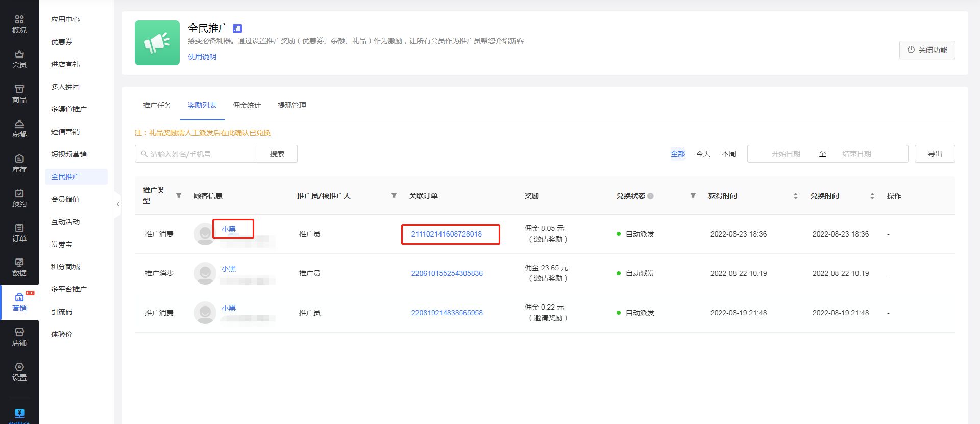Open order link 211102141608728018
Viewport: 980px width, 424px height.
447,234
